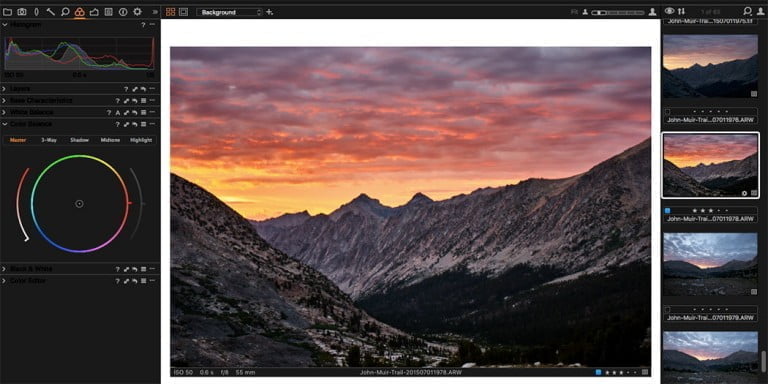Image resolution: width=768 pixels, height=384 pixels.
Task: Click the add layer plus icon
Action: (269, 12)
